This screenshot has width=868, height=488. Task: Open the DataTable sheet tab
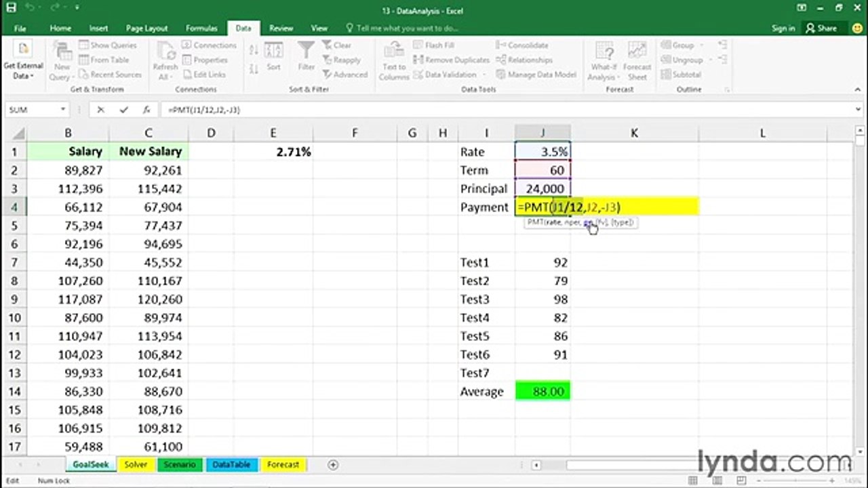point(231,465)
